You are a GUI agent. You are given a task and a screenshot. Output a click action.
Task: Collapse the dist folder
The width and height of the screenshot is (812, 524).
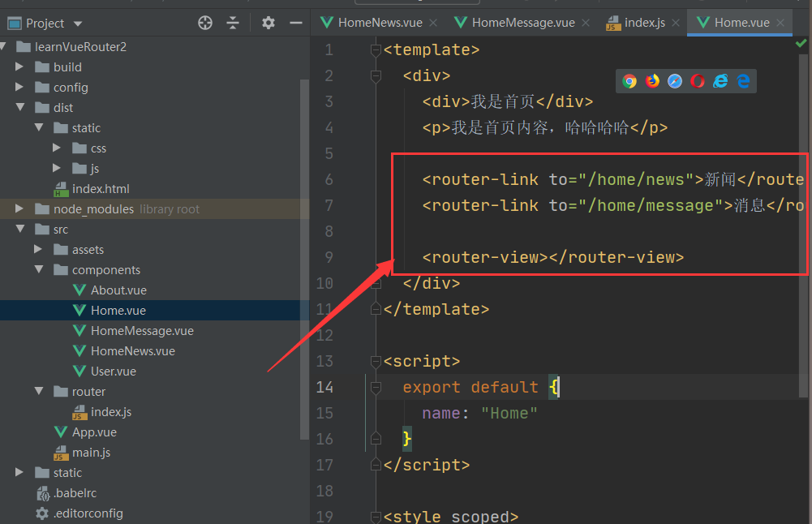[x=20, y=107]
